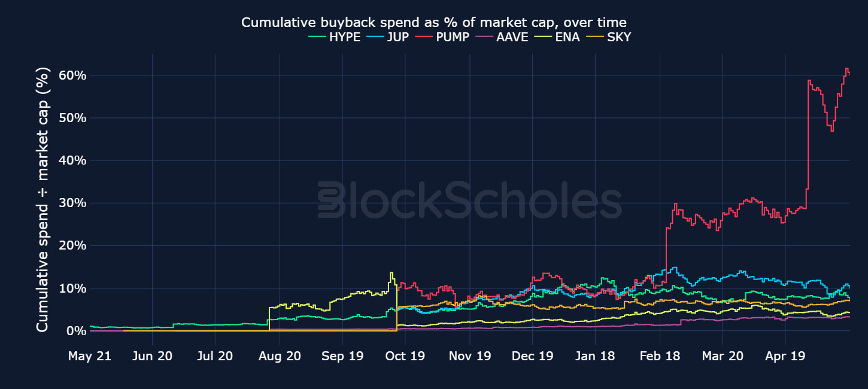Click the Feb 18 x-axis label
868x389 pixels.
(x=658, y=356)
